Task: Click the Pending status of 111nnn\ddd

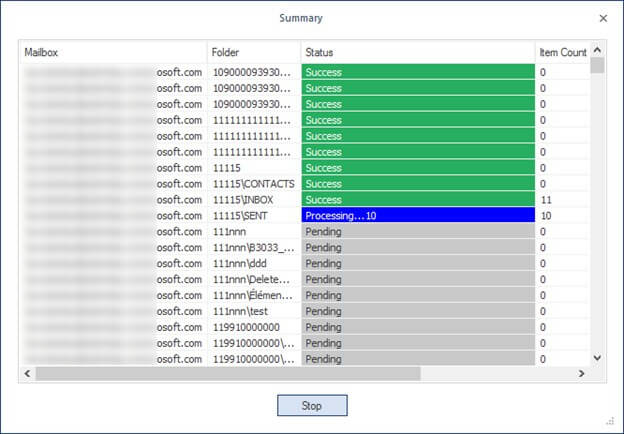Action: pos(418,263)
